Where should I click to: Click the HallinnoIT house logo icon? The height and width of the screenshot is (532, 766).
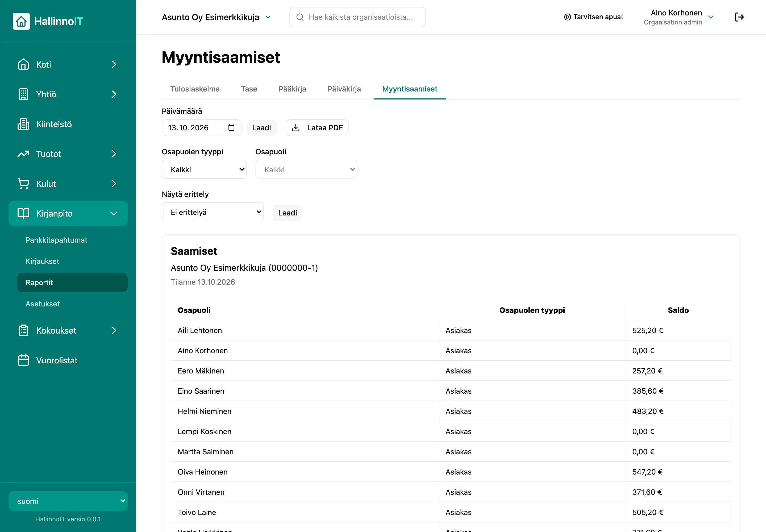tap(21, 21)
